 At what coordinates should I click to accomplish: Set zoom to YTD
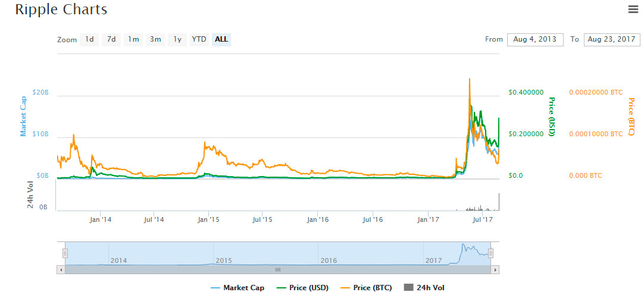199,39
